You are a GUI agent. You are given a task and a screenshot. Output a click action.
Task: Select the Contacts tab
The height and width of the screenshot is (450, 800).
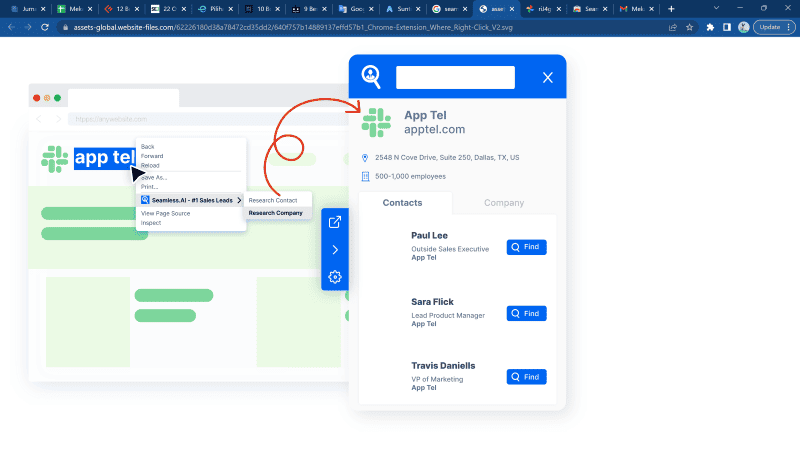click(x=404, y=202)
